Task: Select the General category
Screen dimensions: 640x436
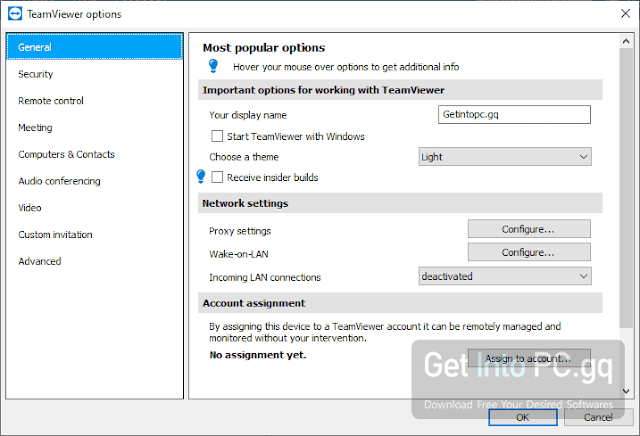Action: coord(95,47)
